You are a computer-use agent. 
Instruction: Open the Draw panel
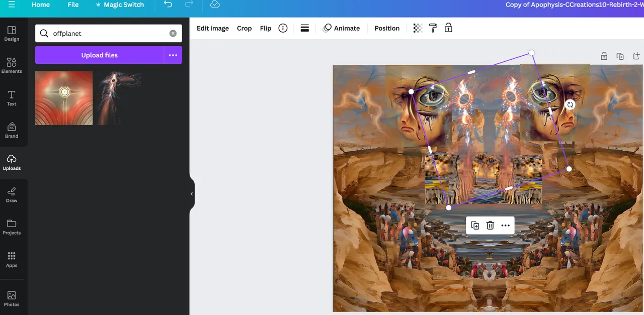click(12, 195)
